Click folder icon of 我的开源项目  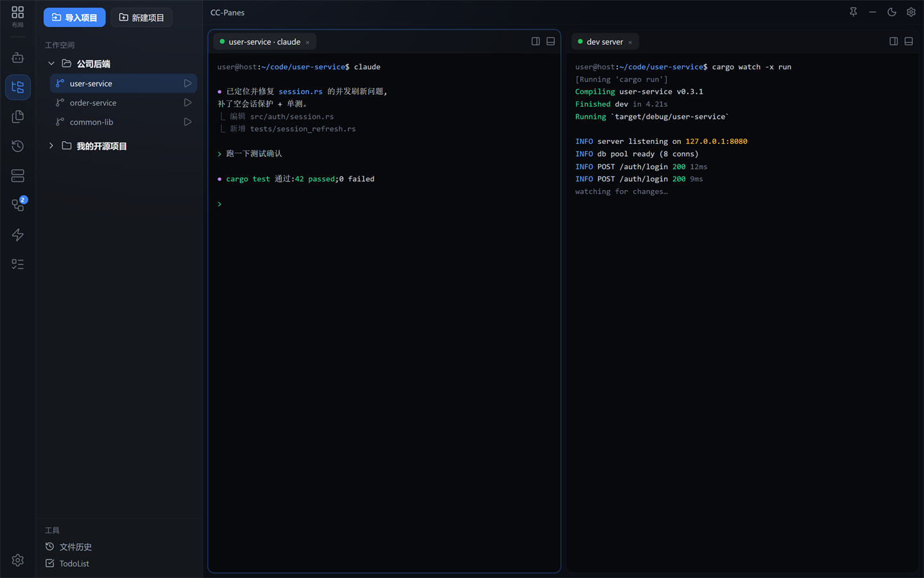point(66,146)
